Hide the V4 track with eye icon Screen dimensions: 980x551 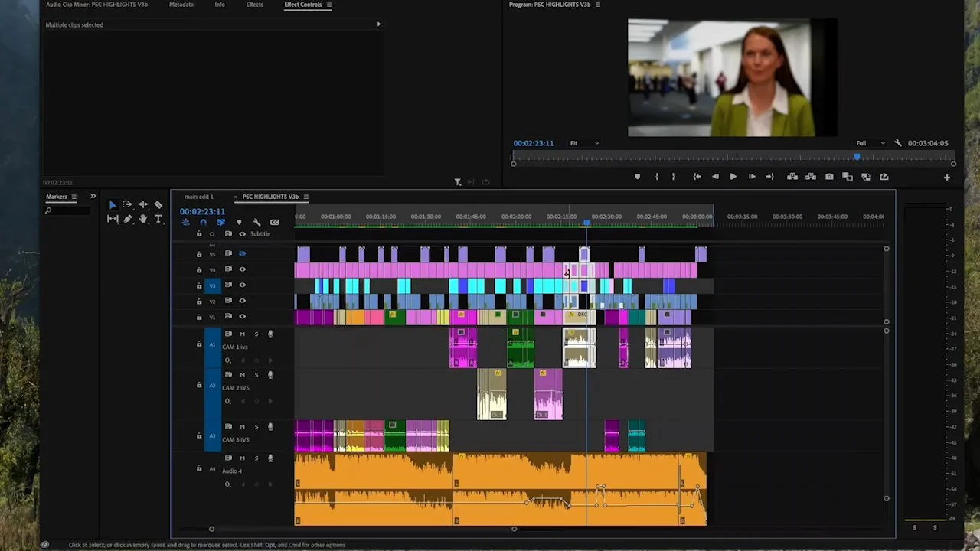(242, 269)
